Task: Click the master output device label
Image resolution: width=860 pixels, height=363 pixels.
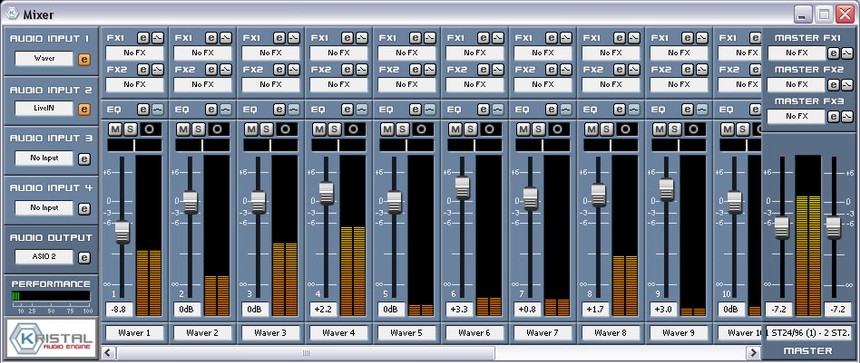Action: tap(809, 333)
